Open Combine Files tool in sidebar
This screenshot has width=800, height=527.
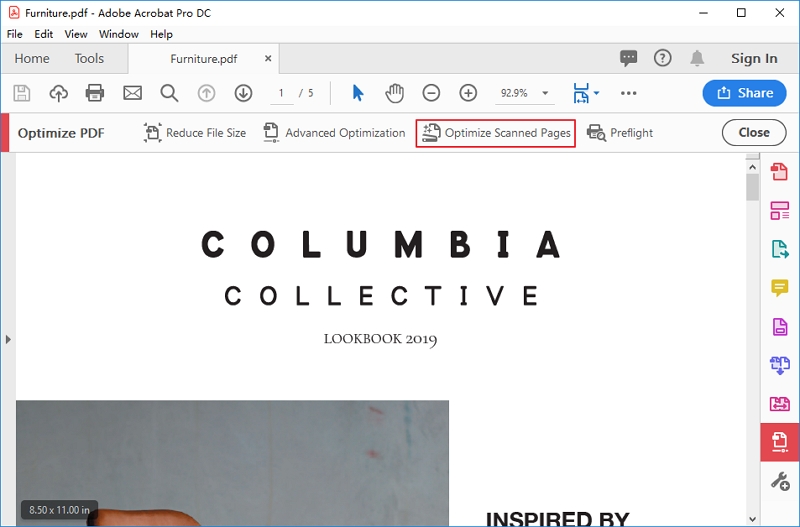tap(780, 365)
